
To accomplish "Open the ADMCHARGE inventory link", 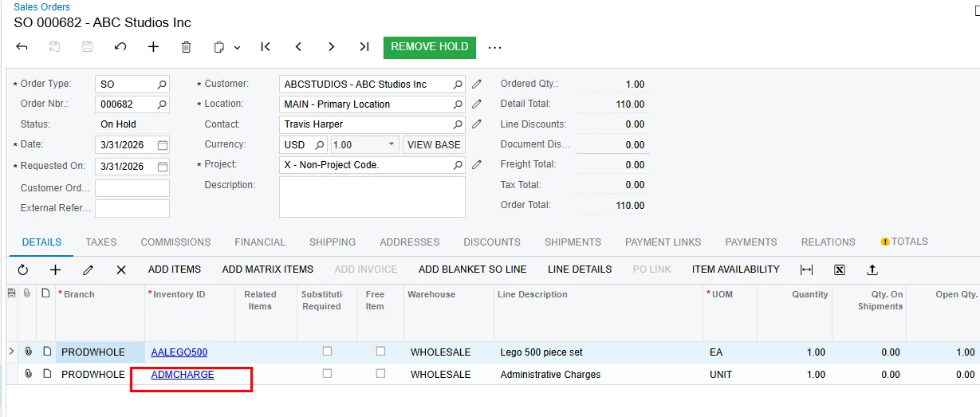I will pos(183,374).
